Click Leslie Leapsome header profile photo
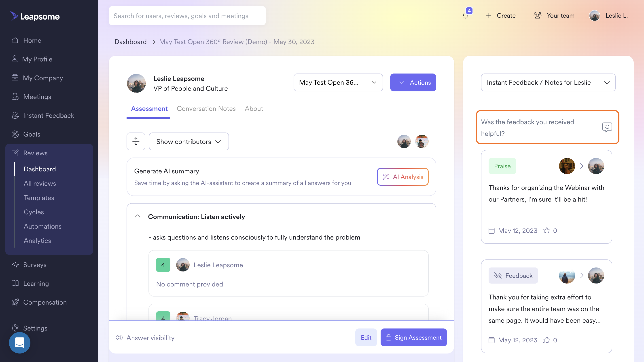This screenshot has height=362, width=644. [136, 83]
